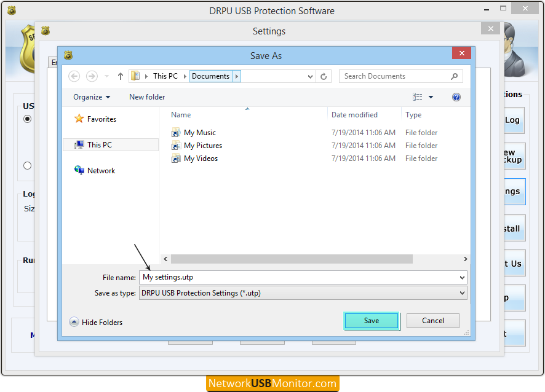545x392 pixels.
Task: Click the DRPU main window title icon
Action: pos(12,11)
